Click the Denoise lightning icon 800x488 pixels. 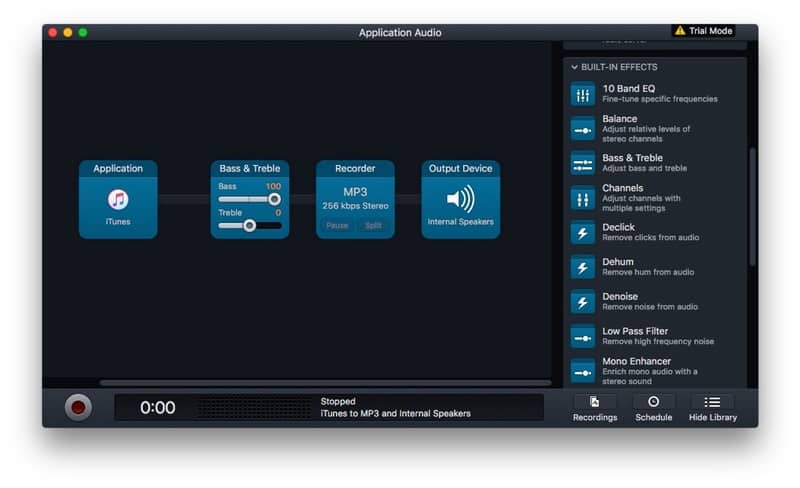click(x=583, y=302)
